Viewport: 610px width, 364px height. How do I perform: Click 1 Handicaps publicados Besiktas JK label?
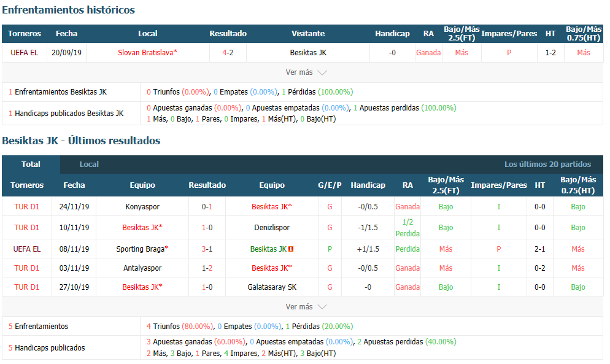pos(66,114)
